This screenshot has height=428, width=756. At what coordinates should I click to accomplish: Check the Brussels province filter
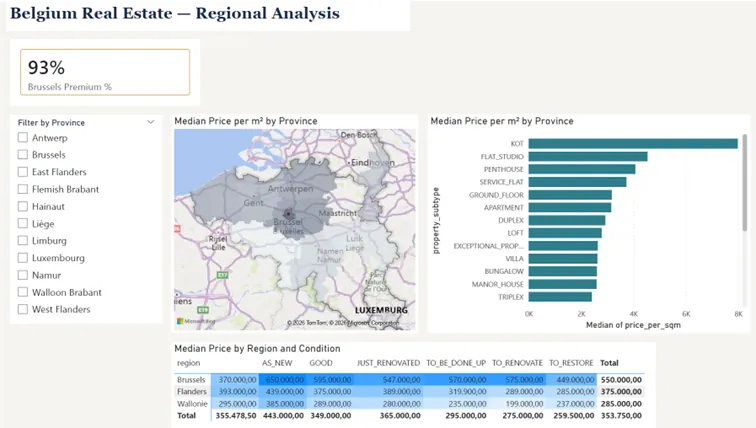23,155
